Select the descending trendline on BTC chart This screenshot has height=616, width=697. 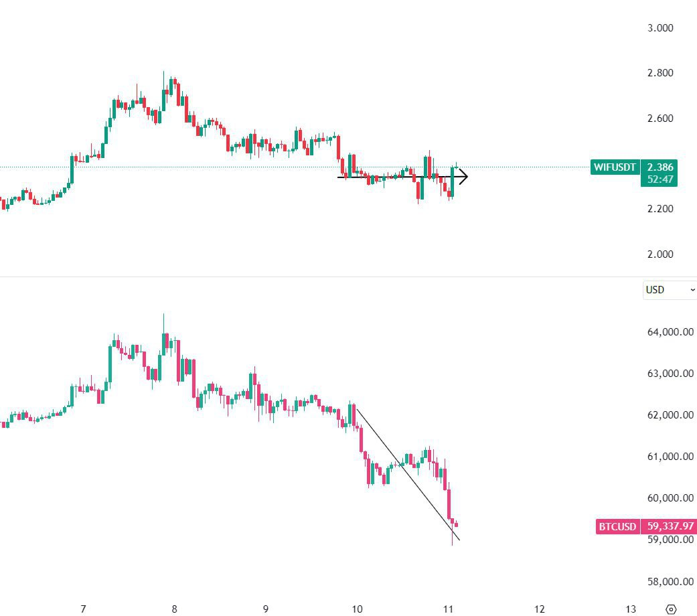408,473
